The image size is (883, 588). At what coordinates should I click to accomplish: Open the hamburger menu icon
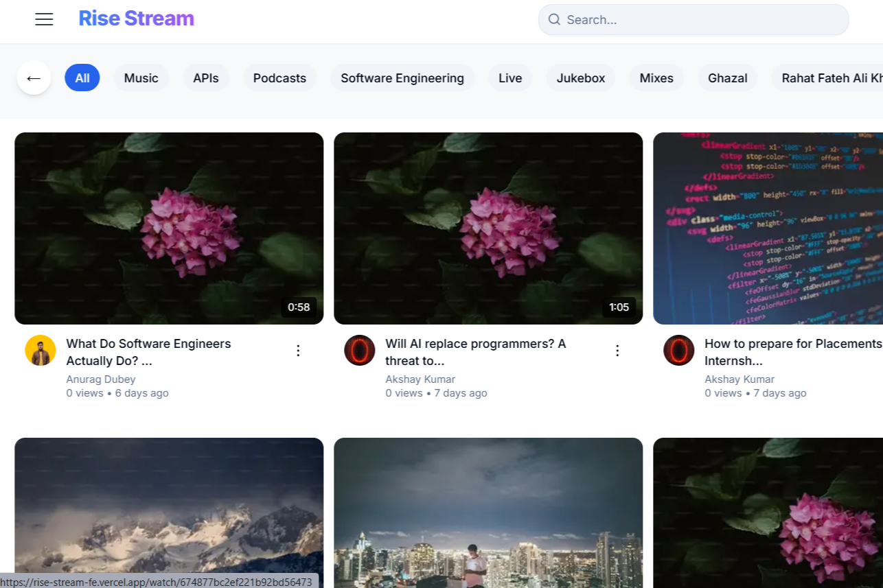point(44,19)
